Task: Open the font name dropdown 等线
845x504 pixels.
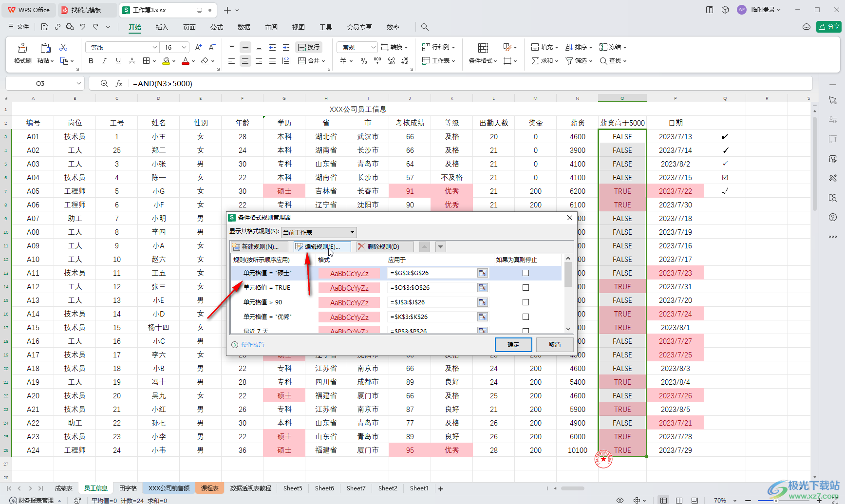Action: [155, 47]
